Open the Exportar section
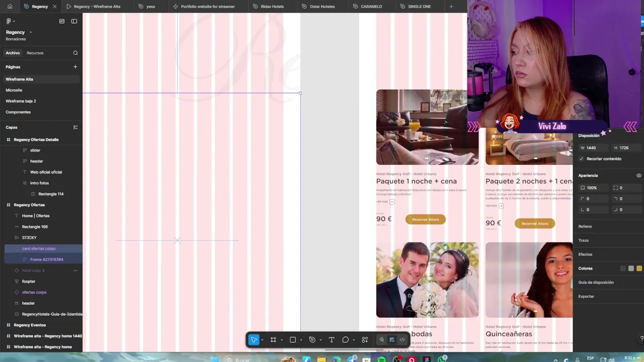644x362 pixels. 586,297
